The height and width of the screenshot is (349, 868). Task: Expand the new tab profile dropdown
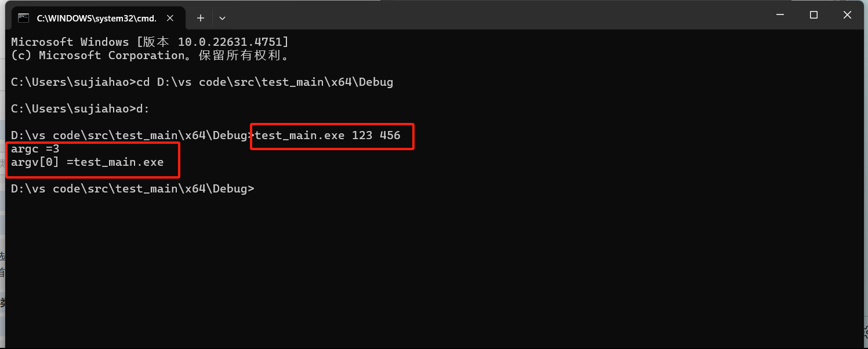(221, 18)
